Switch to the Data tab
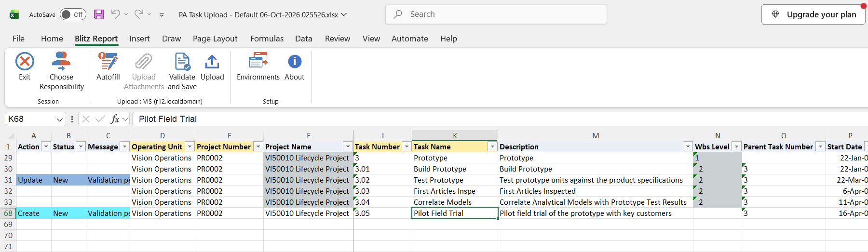This screenshot has height=252, width=868. tap(304, 39)
